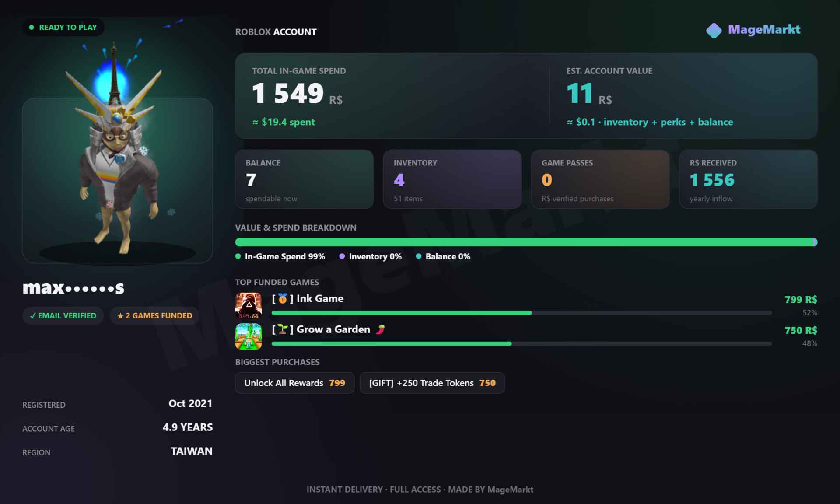Open the Ink Game thumbnail icon
The image size is (840, 504).
point(248,306)
